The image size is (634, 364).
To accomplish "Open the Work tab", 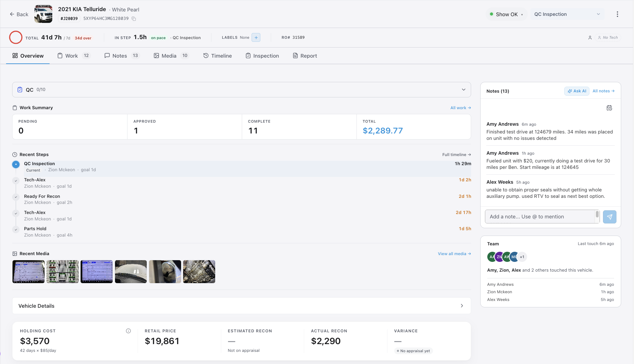I will (74, 56).
